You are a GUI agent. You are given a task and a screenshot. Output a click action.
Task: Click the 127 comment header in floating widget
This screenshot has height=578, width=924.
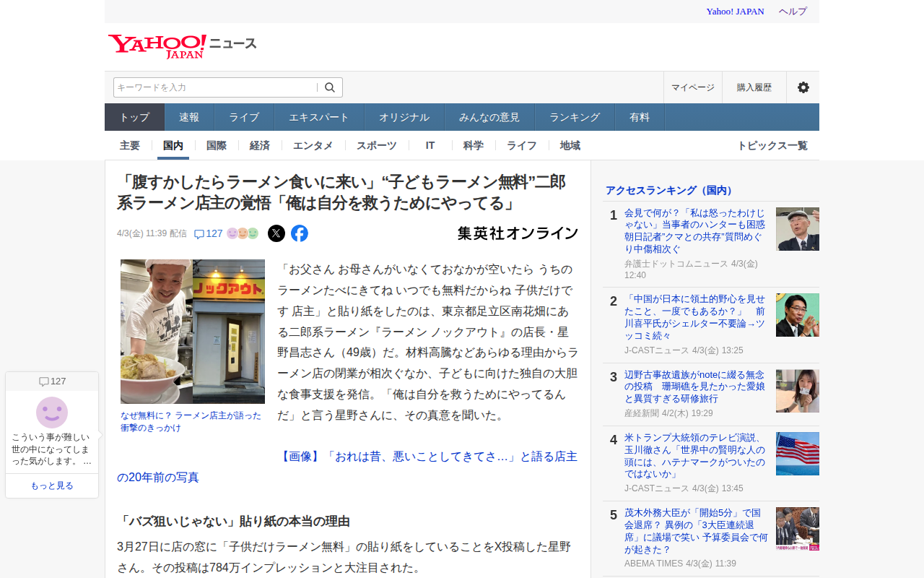[52, 381]
